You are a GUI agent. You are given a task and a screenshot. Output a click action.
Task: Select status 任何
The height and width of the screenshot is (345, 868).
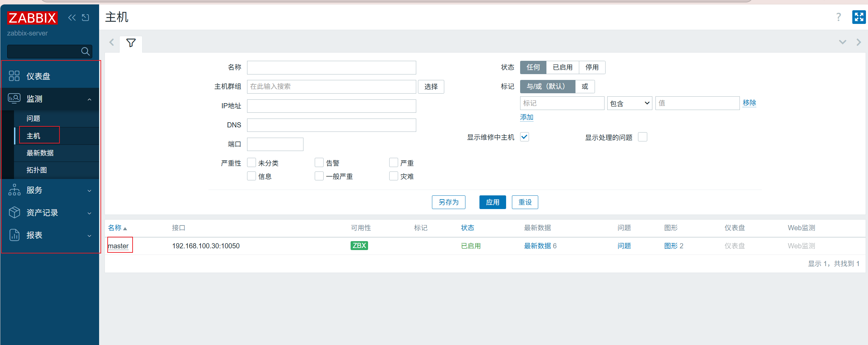pyautogui.click(x=533, y=67)
